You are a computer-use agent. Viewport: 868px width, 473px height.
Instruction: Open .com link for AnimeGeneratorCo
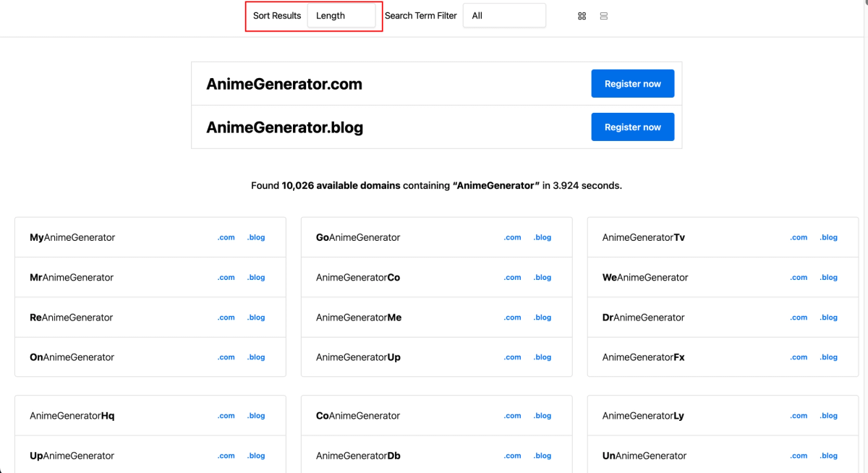[513, 278]
